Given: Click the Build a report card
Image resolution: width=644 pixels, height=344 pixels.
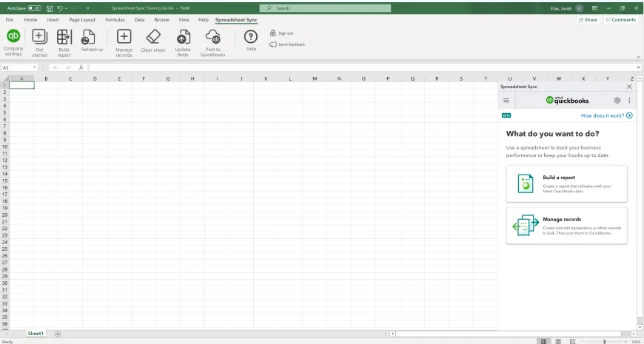Looking at the screenshot, I should (566, 183).
